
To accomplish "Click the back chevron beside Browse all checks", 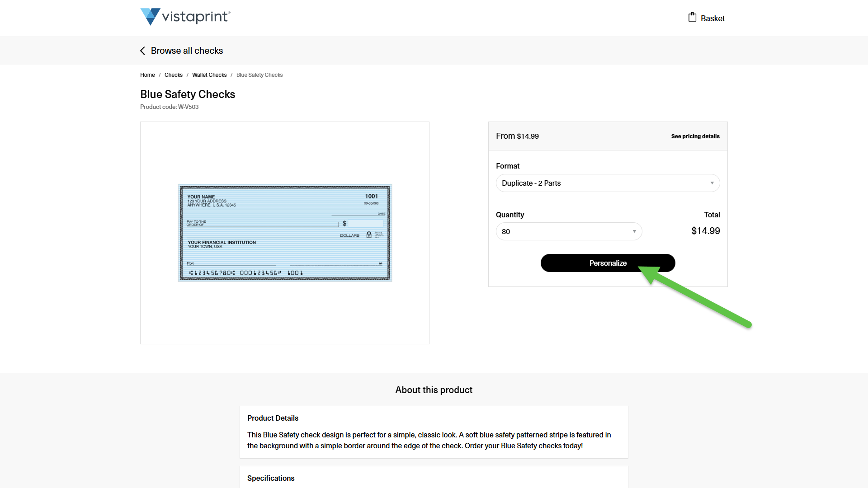I will (143, 51).
